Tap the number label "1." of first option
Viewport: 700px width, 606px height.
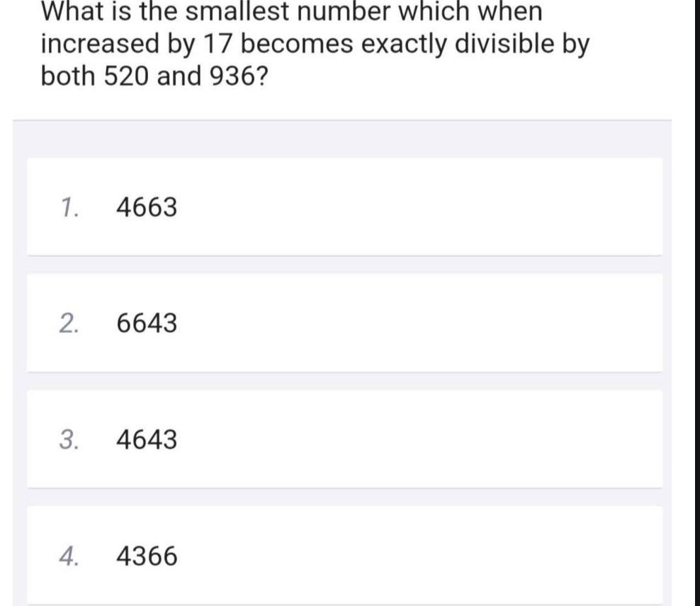pyautogui.click(x=69, y=208)
